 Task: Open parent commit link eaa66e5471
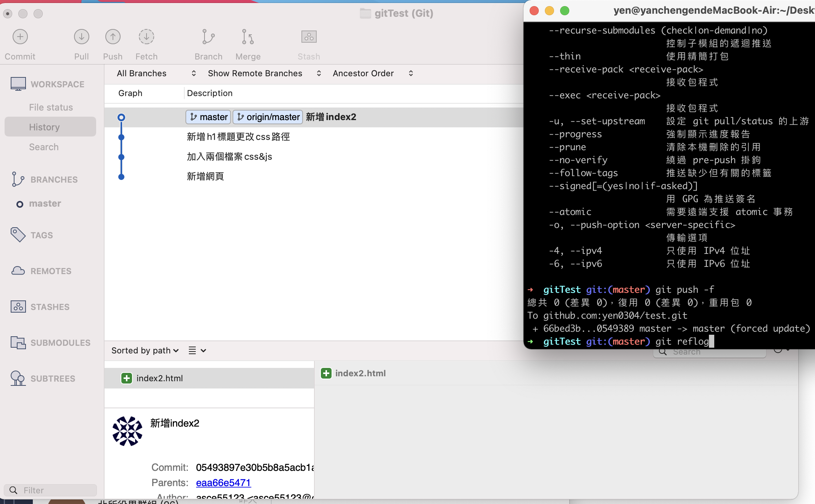pyautogui.click(x=223, y=483)
